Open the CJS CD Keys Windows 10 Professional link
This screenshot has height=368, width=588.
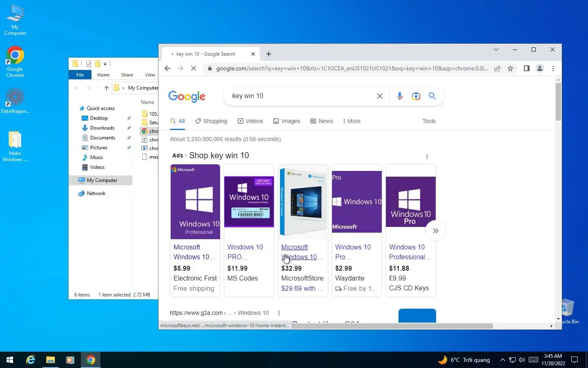point(410,252)
